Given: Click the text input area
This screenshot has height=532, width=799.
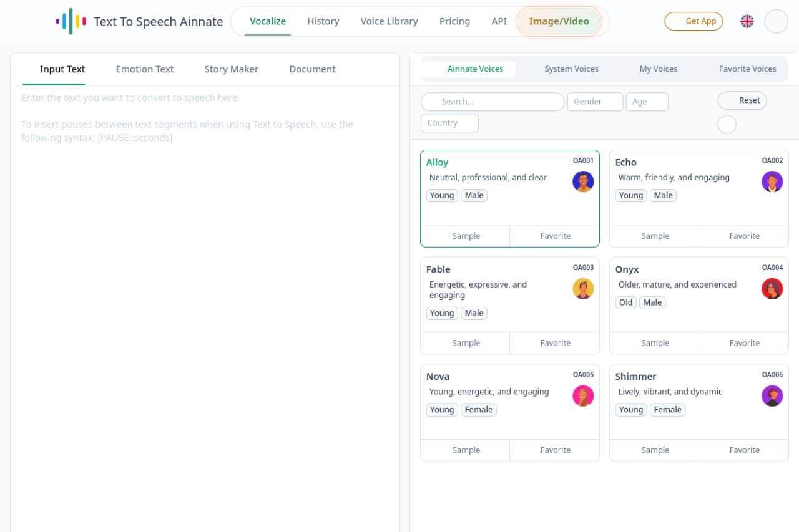Looking at the screenshot, I should point(205,309).
